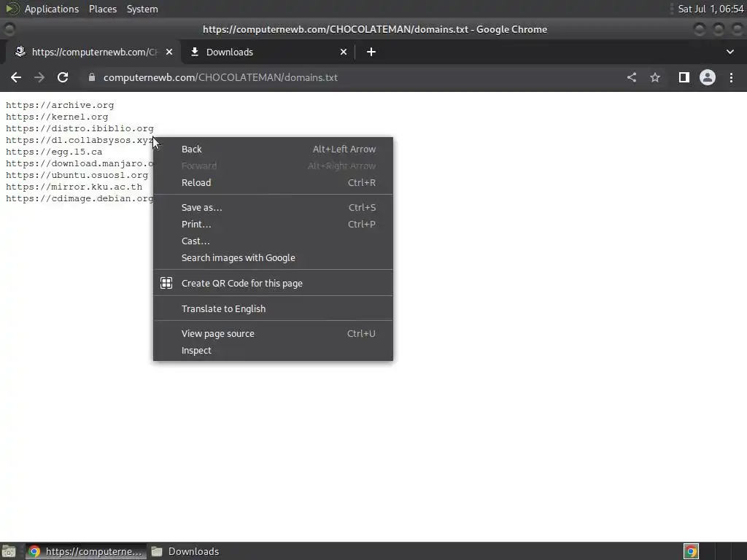Viewport: 747px width, 560px height.
Task: Click text https://dl.collabsysos.xyz
Action: [80, 140]
